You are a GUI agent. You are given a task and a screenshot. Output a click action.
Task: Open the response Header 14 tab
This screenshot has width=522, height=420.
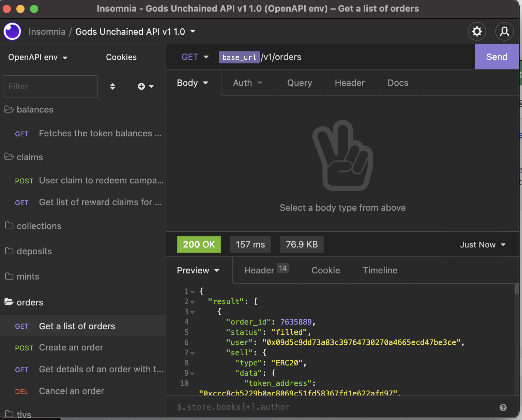click(266, 270)
